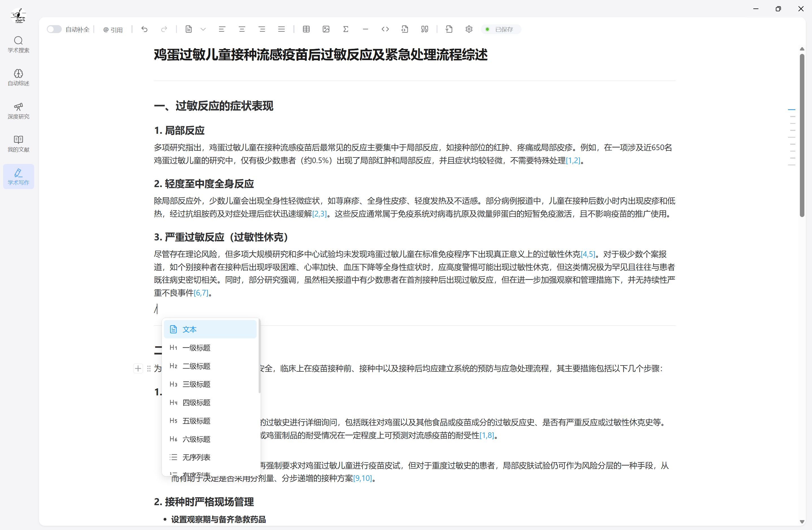The image size is (812, 530).
Task: Click the @引用 citation button
Action: (x=113, y=29)
